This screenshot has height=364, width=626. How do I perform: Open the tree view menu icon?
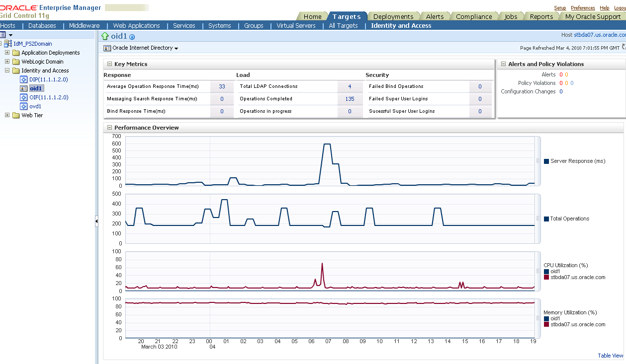tap(2, 35)
